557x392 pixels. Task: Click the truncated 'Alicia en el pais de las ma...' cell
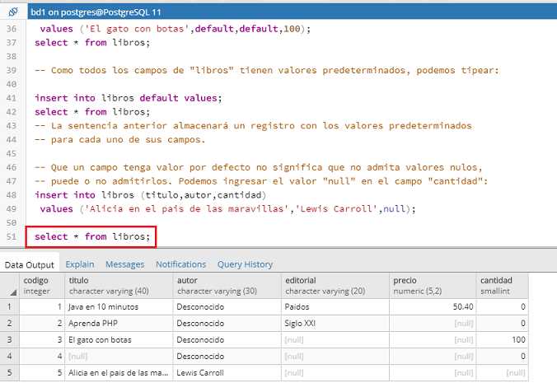pyautogui.click(x=119, y=373)
